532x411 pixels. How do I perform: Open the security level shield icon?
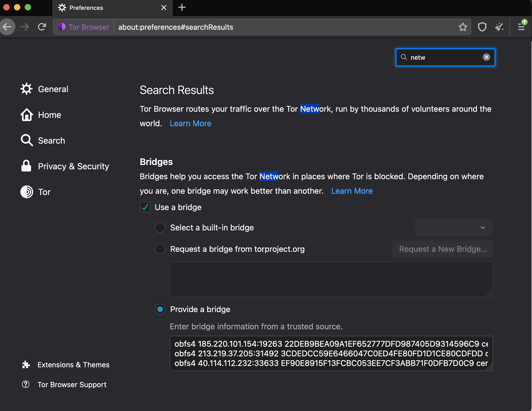click(x=482, y=27)
